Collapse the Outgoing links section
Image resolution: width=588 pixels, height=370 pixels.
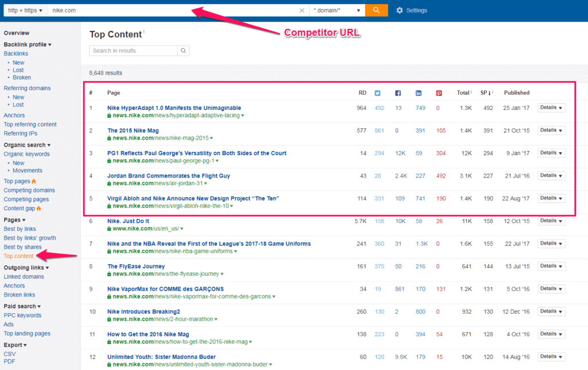coord(26,268)
